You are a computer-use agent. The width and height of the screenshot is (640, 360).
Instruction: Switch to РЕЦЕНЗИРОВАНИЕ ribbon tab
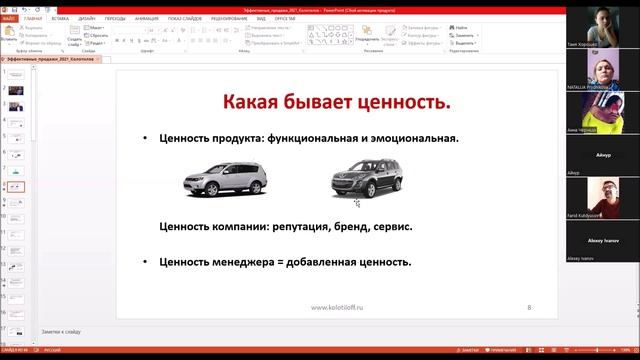click(229, 19)
